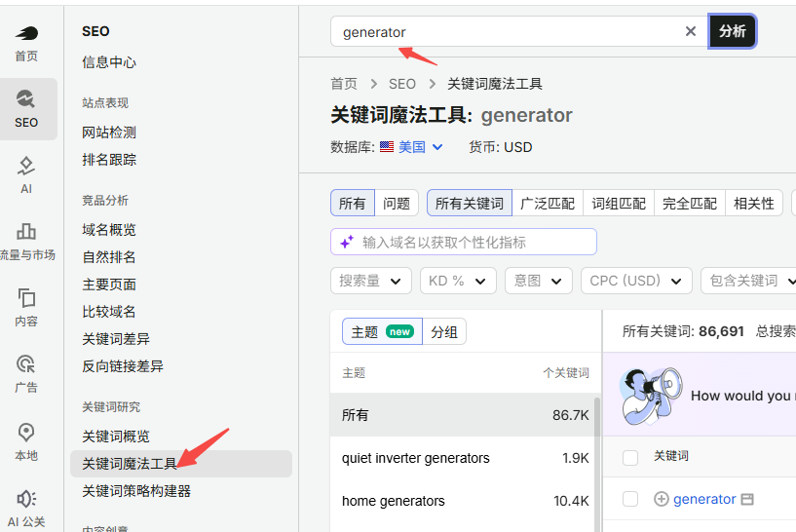Select the 词组匹配 tab

coord(619,203)
